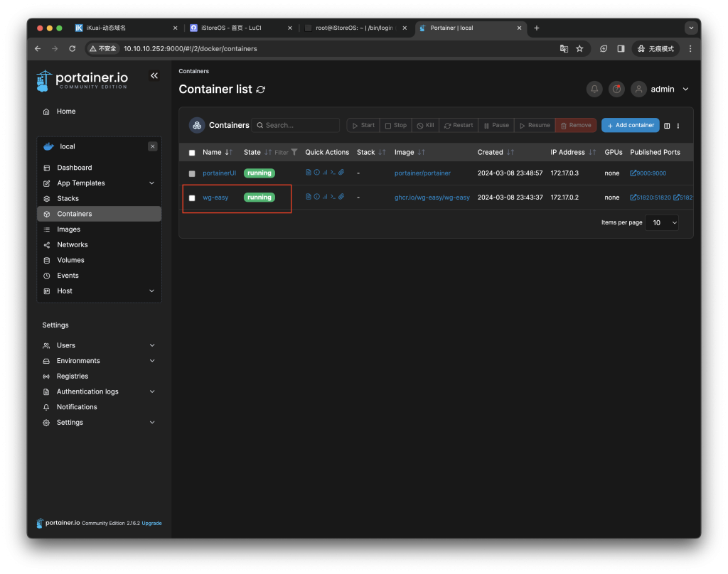Expand the Host submenu
728x574 pixels.
[x=152, y=291]
